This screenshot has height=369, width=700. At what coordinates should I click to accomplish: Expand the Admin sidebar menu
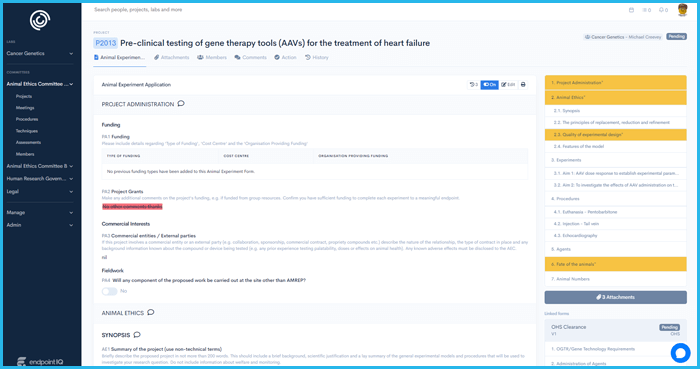click(40, 225)
